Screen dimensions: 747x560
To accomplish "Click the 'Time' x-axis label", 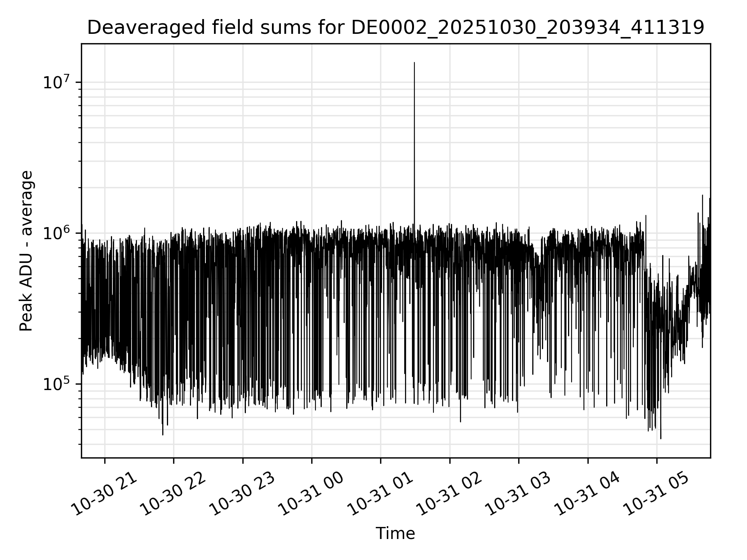I will click(x=395, y=534).
